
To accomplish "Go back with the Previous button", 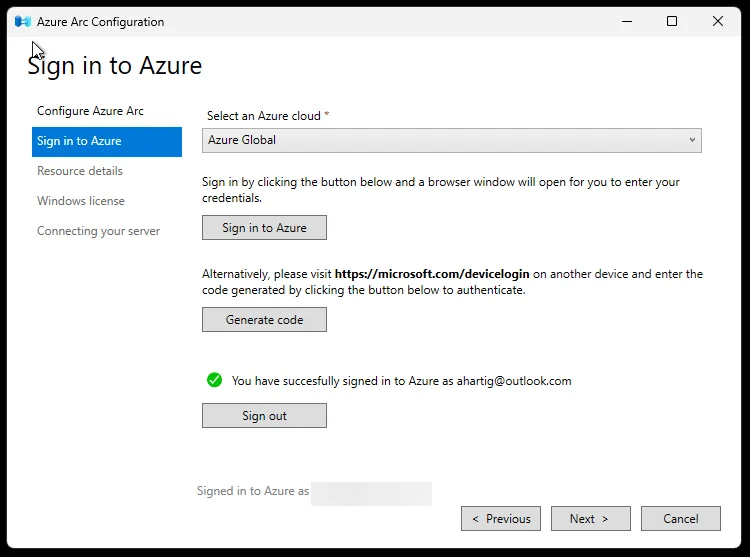I will click(x=501, y=519).
